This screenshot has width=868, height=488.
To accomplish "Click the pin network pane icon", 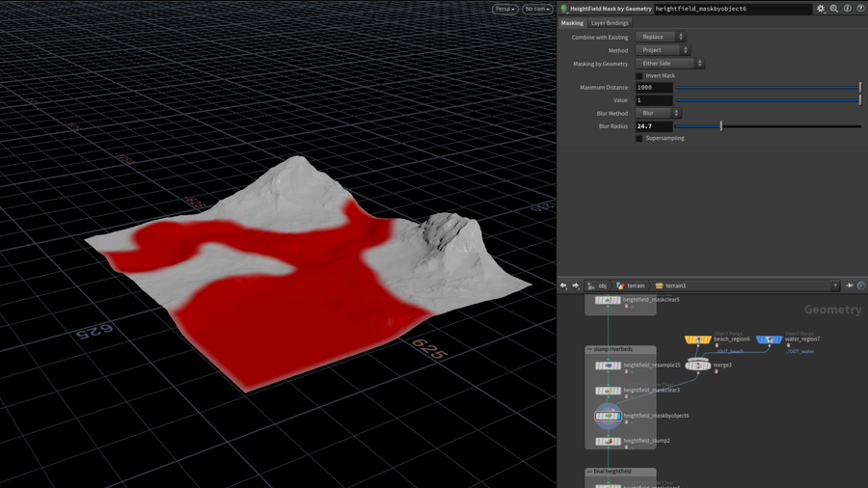I will pos(849,285).
